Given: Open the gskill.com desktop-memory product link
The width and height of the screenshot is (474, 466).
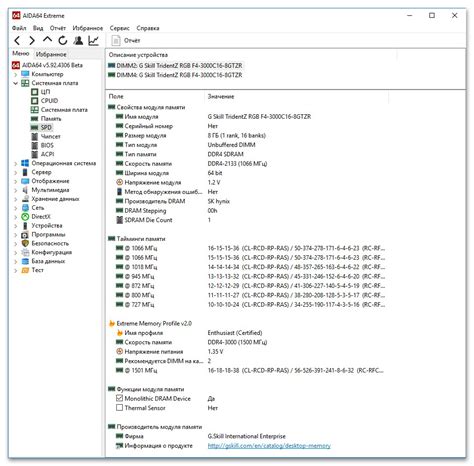Looking at the screenshot, I should tap(269, 446).
